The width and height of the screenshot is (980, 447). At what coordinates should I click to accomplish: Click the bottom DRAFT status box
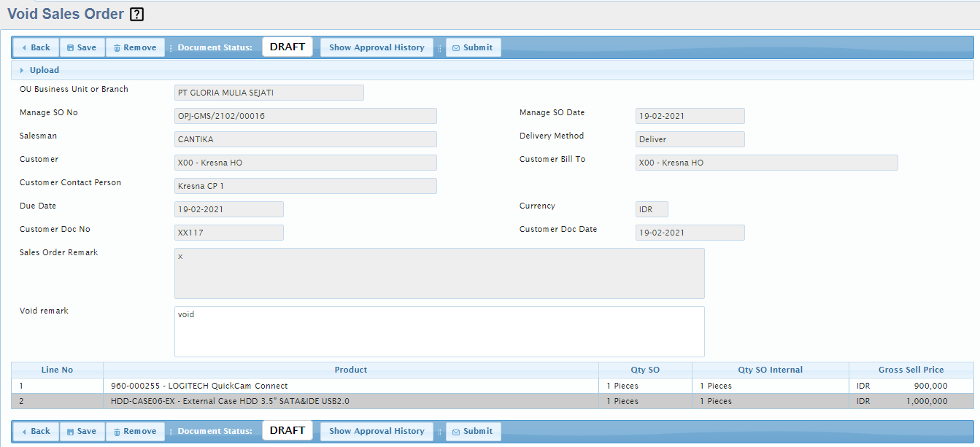point(288,430)
